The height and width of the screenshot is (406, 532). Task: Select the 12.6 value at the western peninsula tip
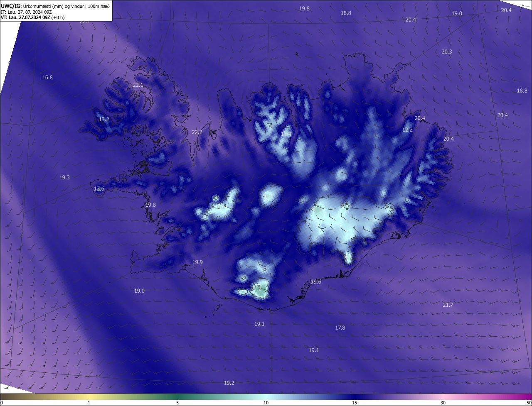(99, 189)
